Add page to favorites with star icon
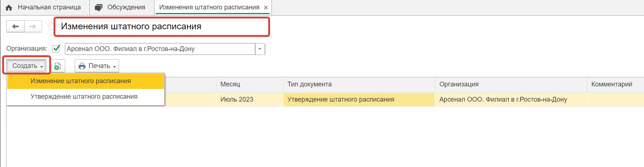 coord(51,26)
